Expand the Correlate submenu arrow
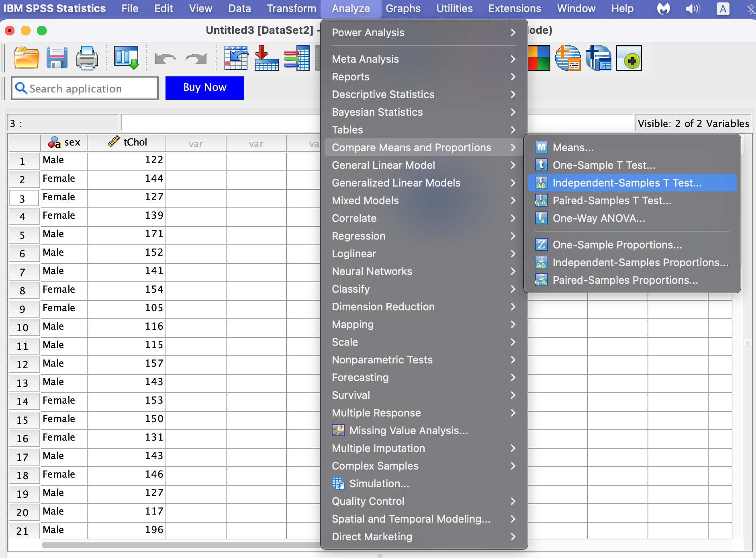The width and height of the screenshot is (756, 558). point(513,218)
